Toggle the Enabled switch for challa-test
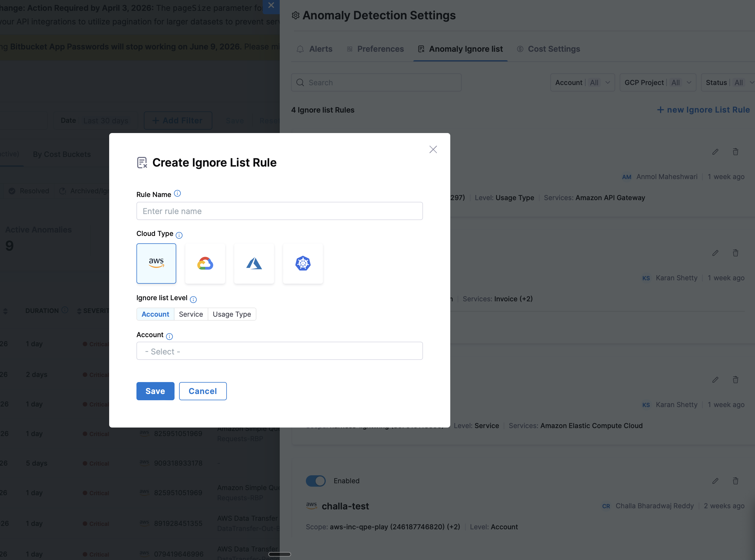755x560 pixels. point(316,481)
